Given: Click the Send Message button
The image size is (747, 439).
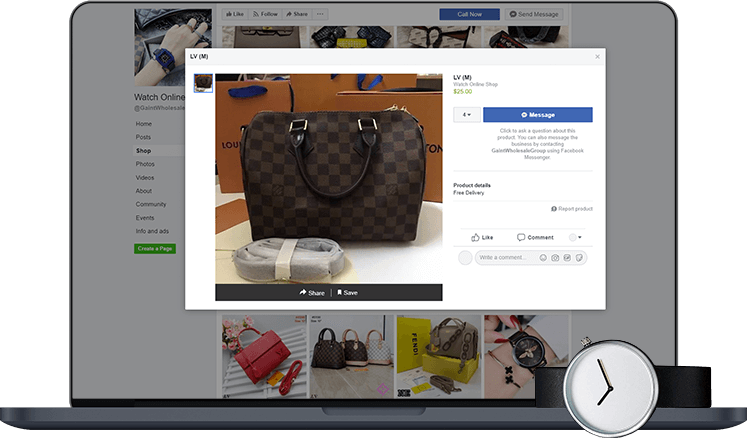Looking at the screenshot, I should 534,14.
